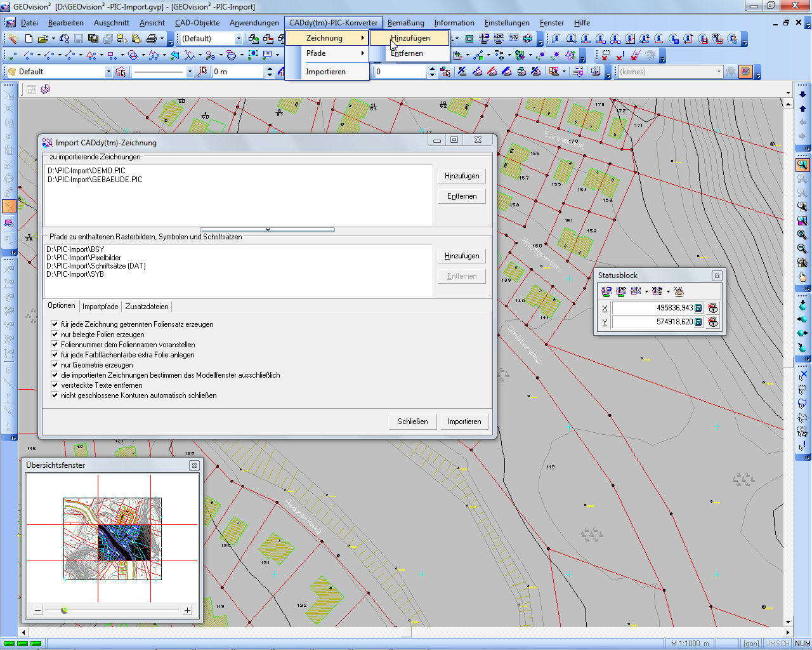
Task: Open the line style dropdown
Action: [x=190, y=72]
